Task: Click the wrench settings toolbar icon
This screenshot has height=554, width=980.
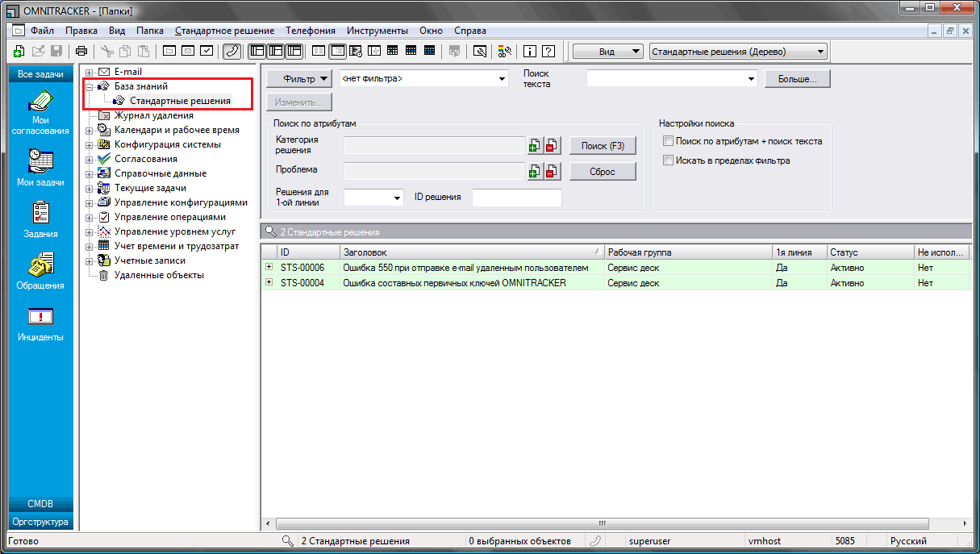Action: 480,52
